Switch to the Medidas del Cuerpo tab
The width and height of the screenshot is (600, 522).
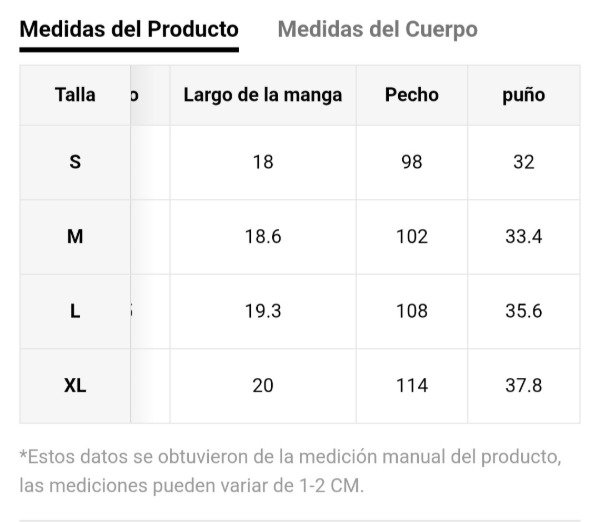click(377, 29)
